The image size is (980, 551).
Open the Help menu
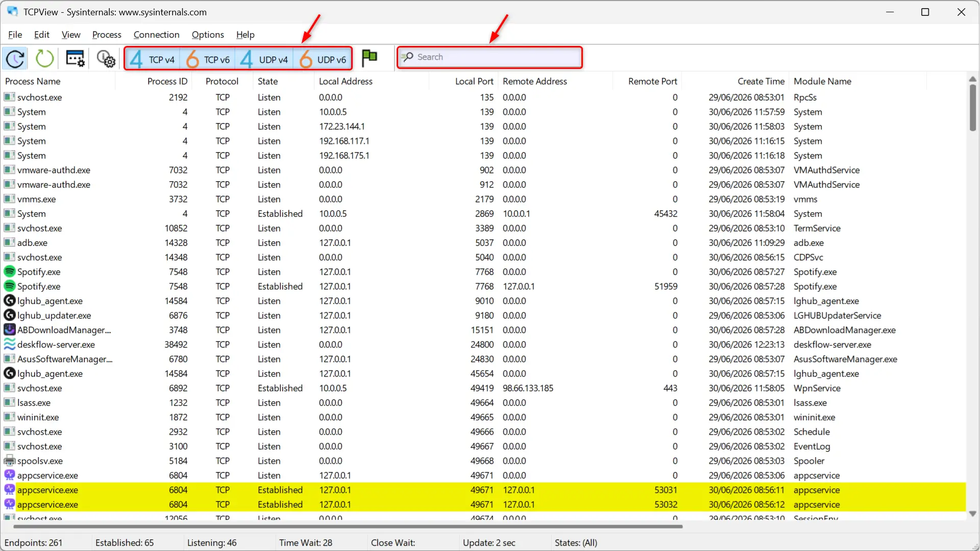[245, 35]
